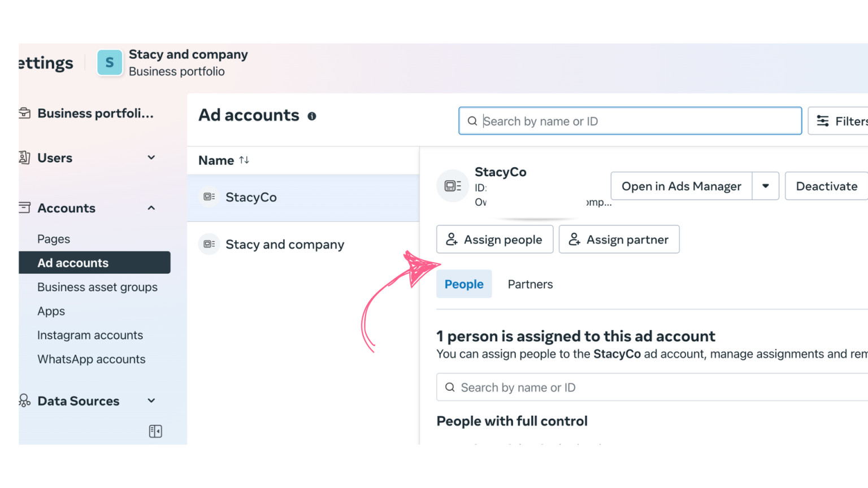Click the Business portfolio icon in the sidebar
This screenshot has width=868, height=488.
[25, 113]
